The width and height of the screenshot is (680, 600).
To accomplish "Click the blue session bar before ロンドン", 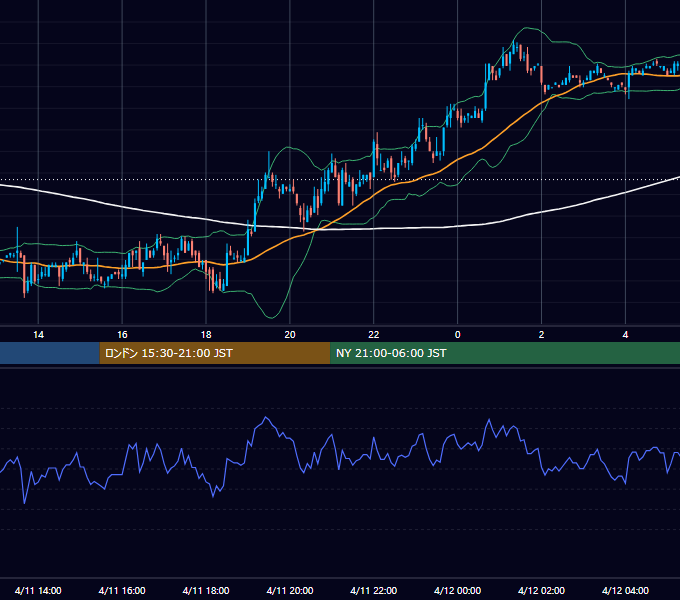I will tap(50, 353).
